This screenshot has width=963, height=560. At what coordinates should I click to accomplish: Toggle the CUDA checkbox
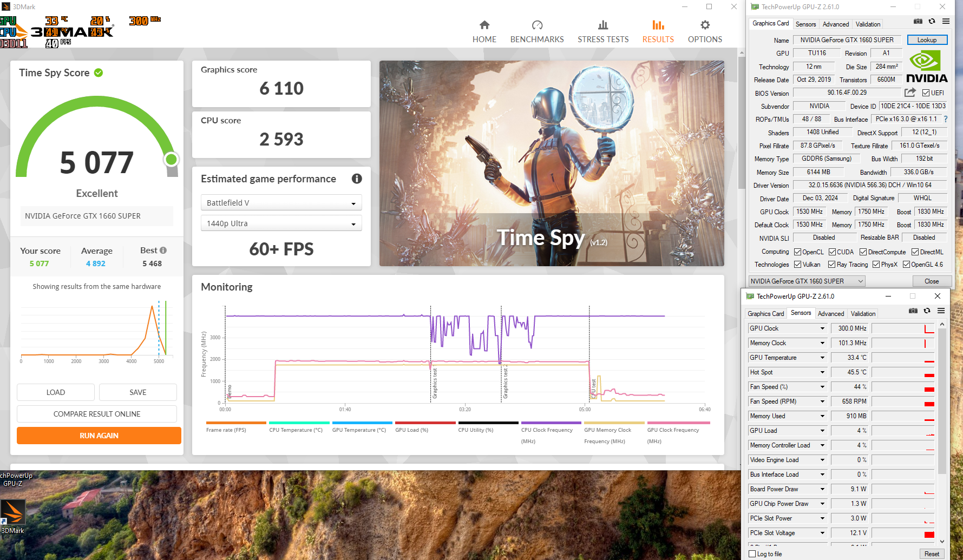click(x=833, y=252)
